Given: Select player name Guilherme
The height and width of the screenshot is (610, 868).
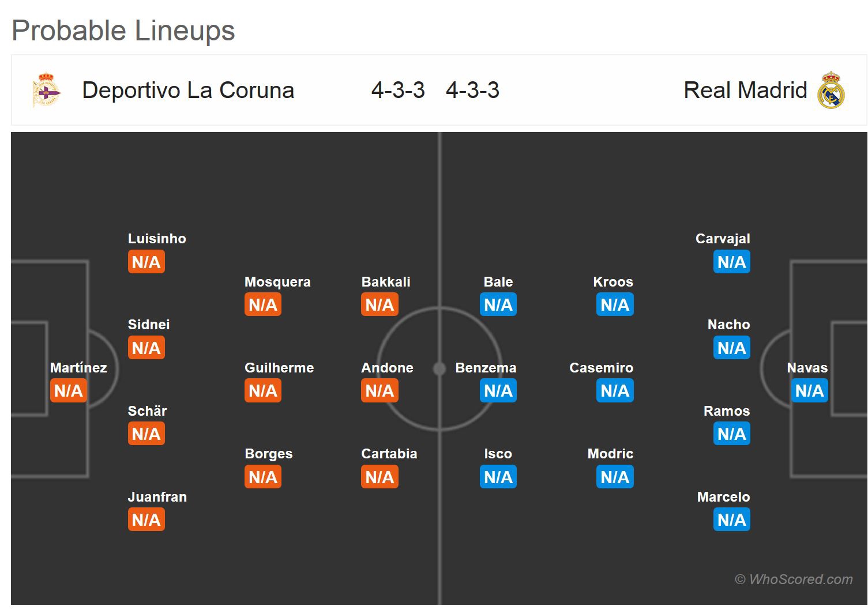Looking at the screenshot, I should (x=279, y=368).
